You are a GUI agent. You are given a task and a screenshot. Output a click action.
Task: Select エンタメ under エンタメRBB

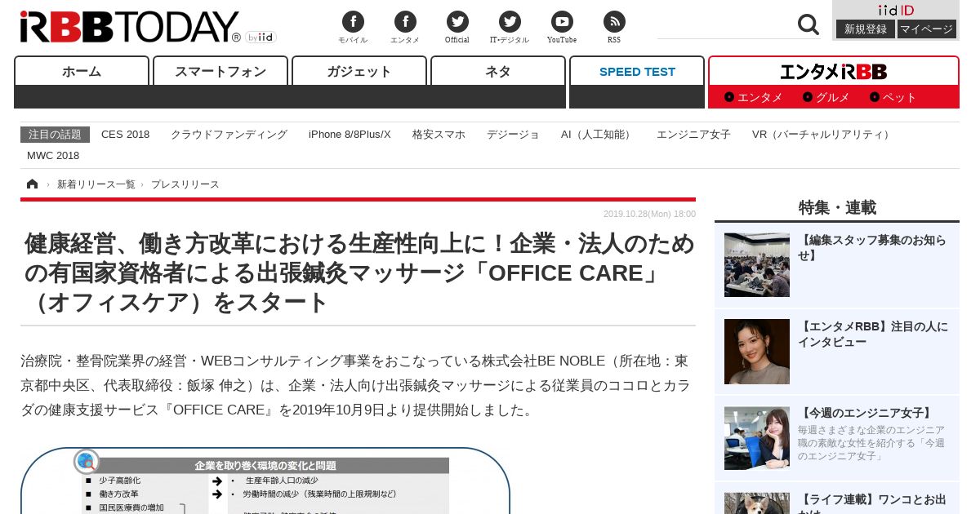pyautogui.click(x=754, y=97)
